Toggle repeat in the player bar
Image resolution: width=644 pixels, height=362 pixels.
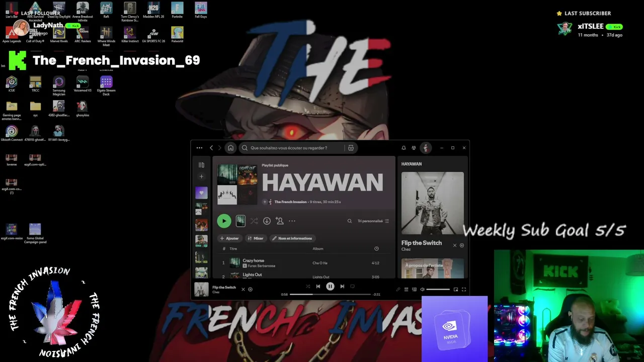(x=352, y=287)
